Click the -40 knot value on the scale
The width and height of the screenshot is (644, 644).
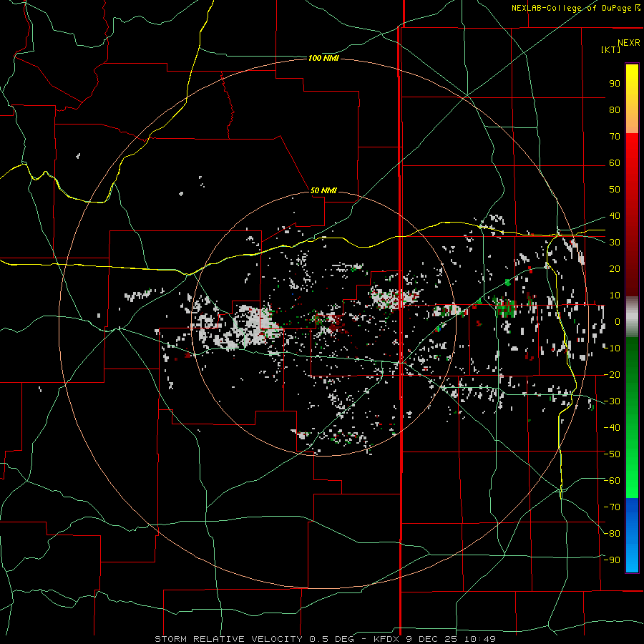pyautogui.click(x=612, y=428)
